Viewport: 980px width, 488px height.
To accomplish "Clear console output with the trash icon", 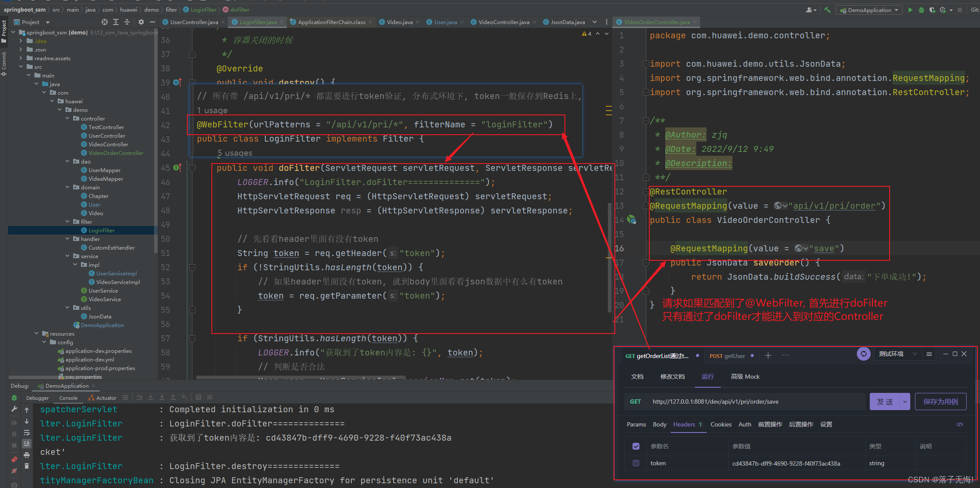I will pyautogui.click(x=27, y=466).
